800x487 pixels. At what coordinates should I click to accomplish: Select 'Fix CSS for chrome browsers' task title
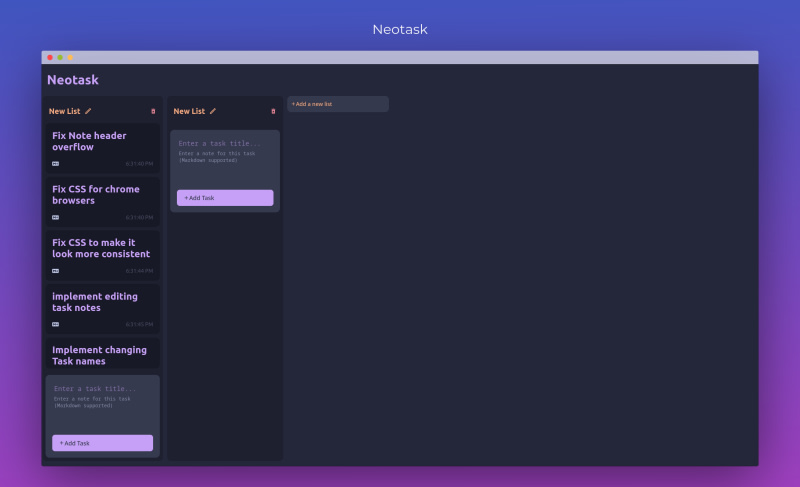tap(96, 194)
